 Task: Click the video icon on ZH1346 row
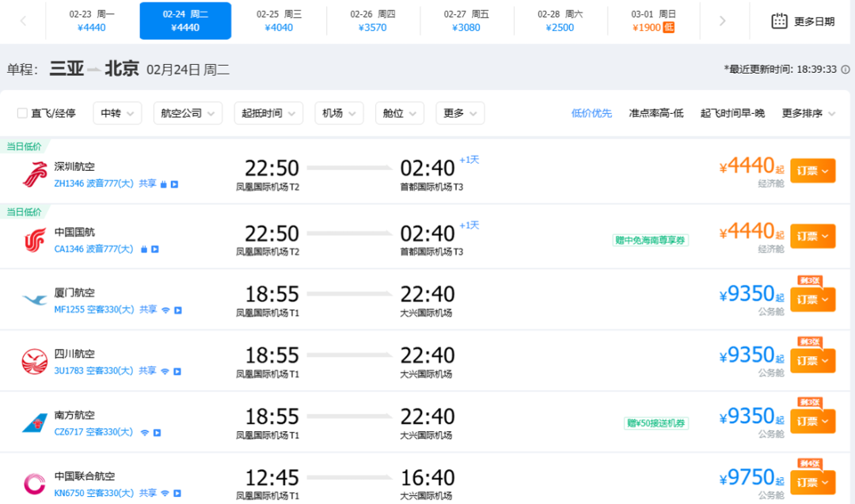[174, 184]
